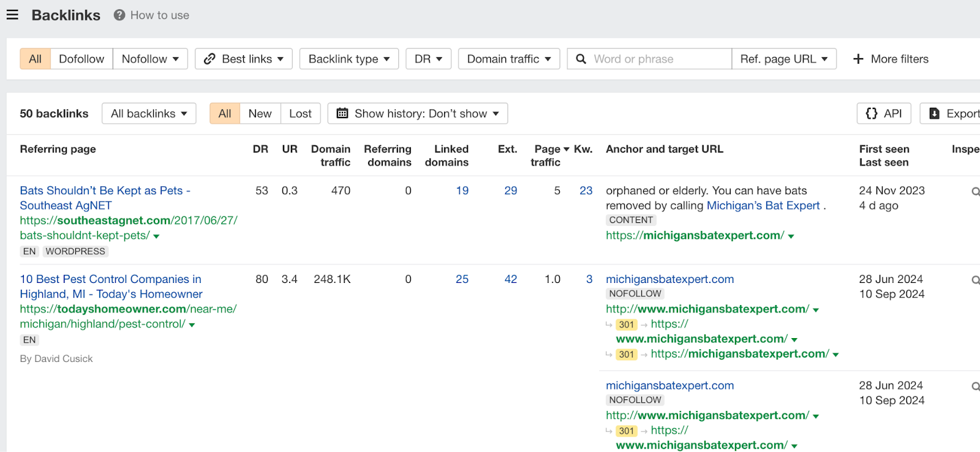Image resolution: width=980 pixels, height=452 pixels.
Task: Open How to use link
Action: 160,15
